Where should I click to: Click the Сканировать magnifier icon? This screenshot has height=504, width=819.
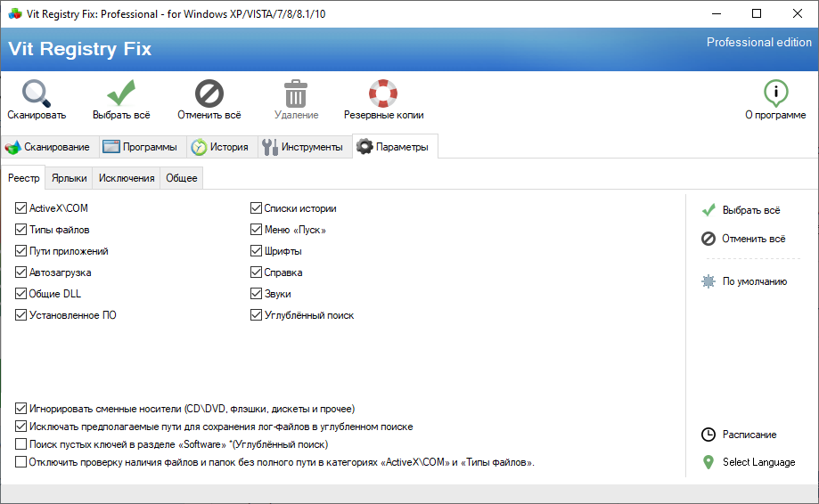(36, 93)
